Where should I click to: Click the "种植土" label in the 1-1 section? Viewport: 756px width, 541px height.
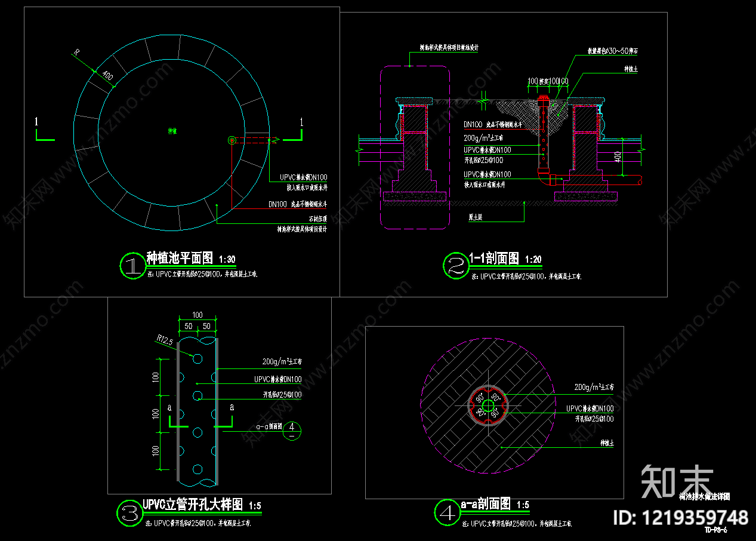[x=631, y=69]
